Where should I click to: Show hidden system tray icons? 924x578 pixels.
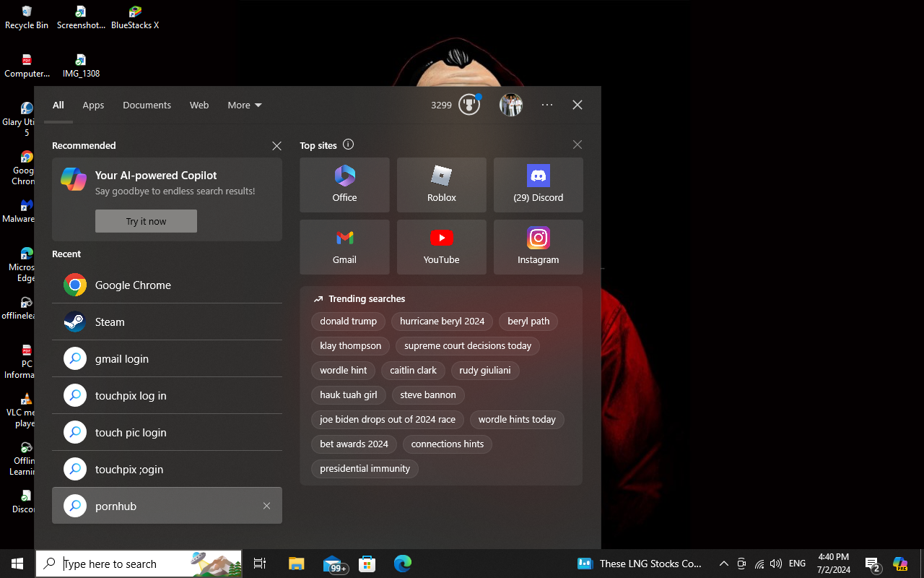click(723, 564)
